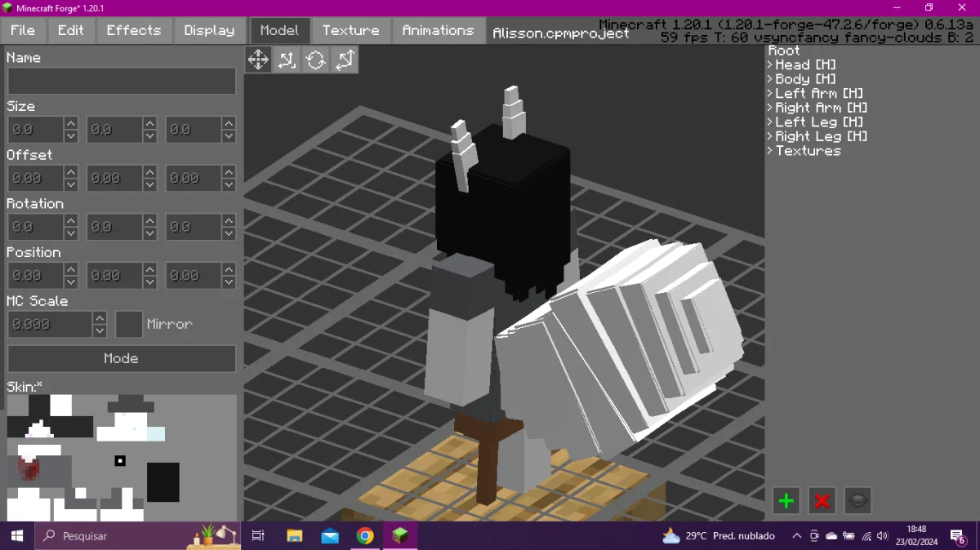
Task: Open Google Chrome from the taskbar
Action: point(365,536)
